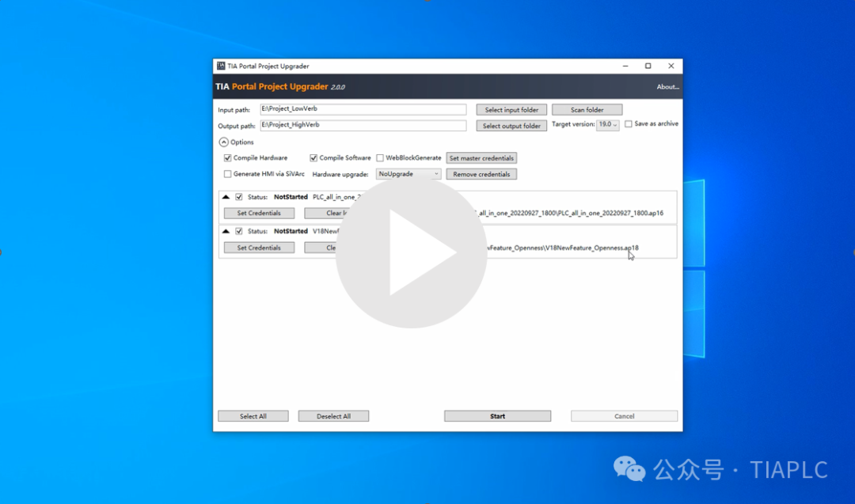Collapse the Options section
The height and width of the screenshot is (504, 855).
pyautogui.click(x=223, y=142)
